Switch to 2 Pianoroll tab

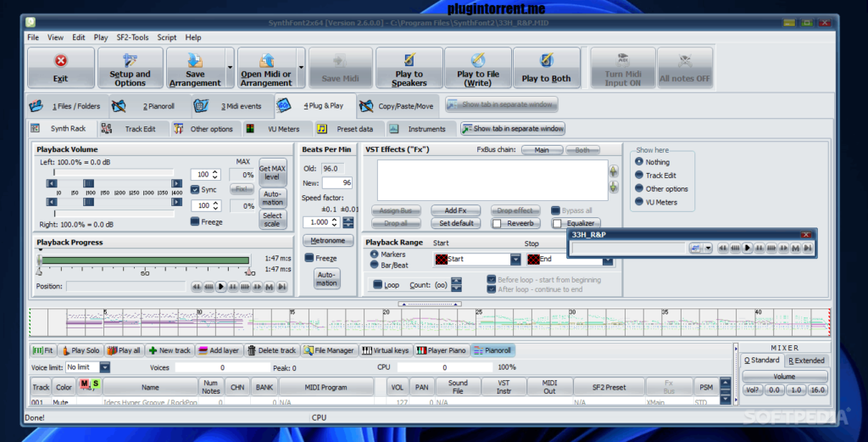point(149,106)
